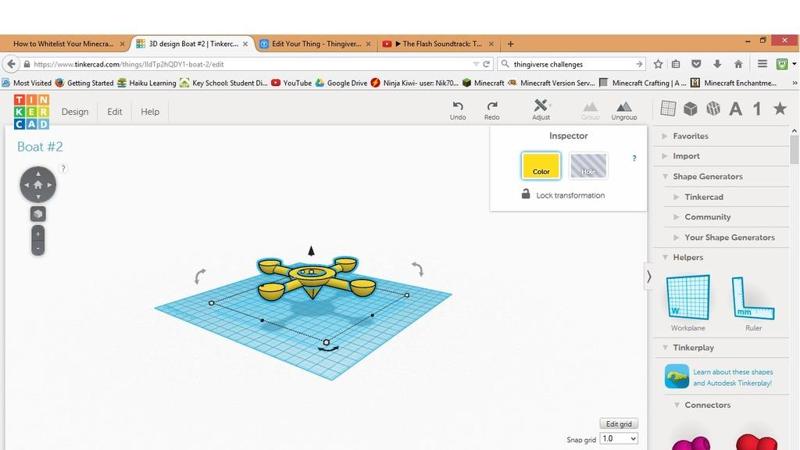The height and width of the screenshot is (450, 800).
Task: Open Firefox hamburger menu
Action: [762, 64]
